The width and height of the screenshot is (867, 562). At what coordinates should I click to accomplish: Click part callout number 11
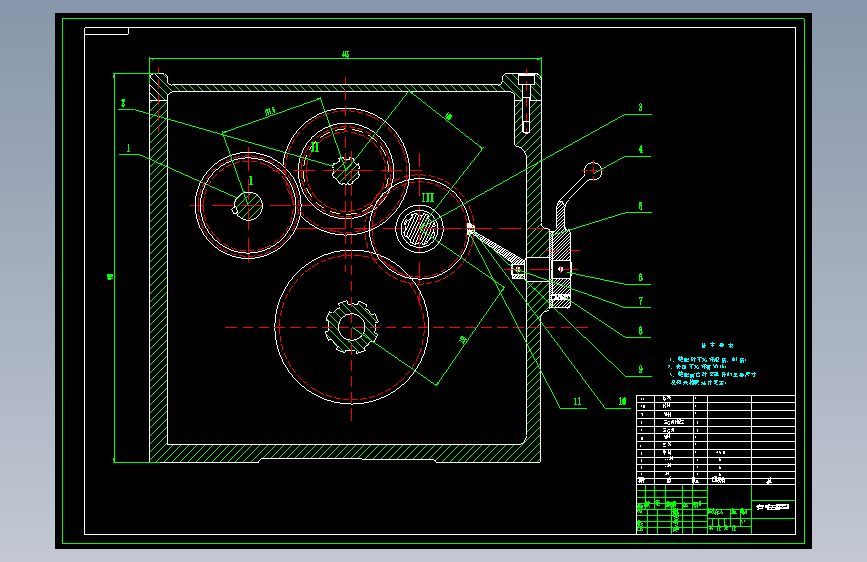point(577,402)
